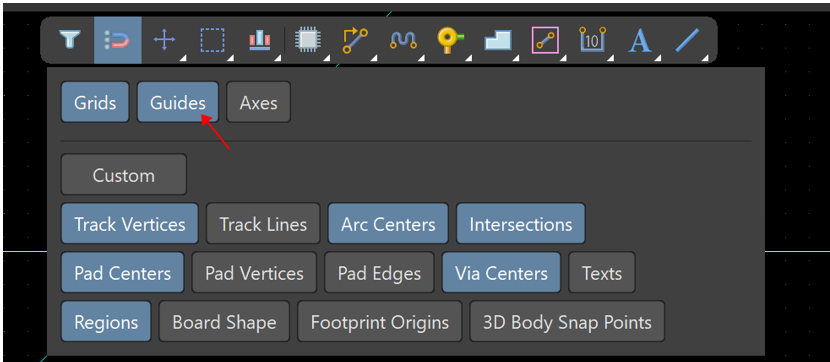The height and width of the screenshot is (362, 830).
Task: Select the Place Component chip icon
Action: pyautogui.click(x=306, y=40)
